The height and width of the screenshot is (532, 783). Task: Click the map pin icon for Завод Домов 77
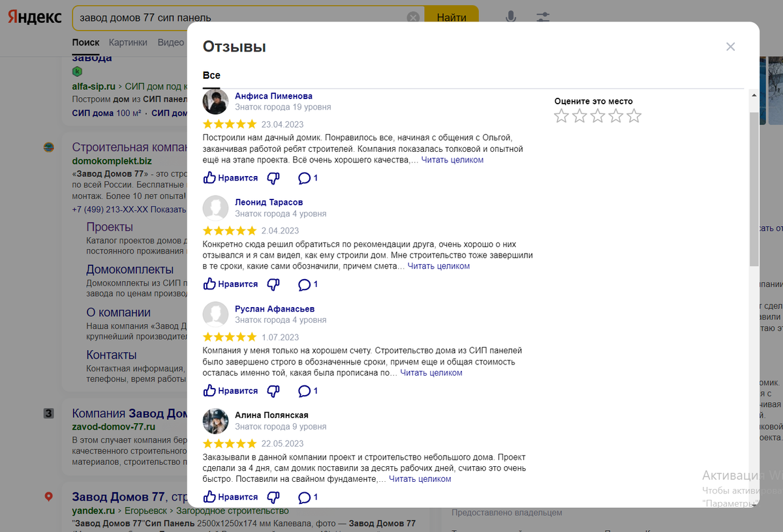pyautogui.click(x=48, y=497)
